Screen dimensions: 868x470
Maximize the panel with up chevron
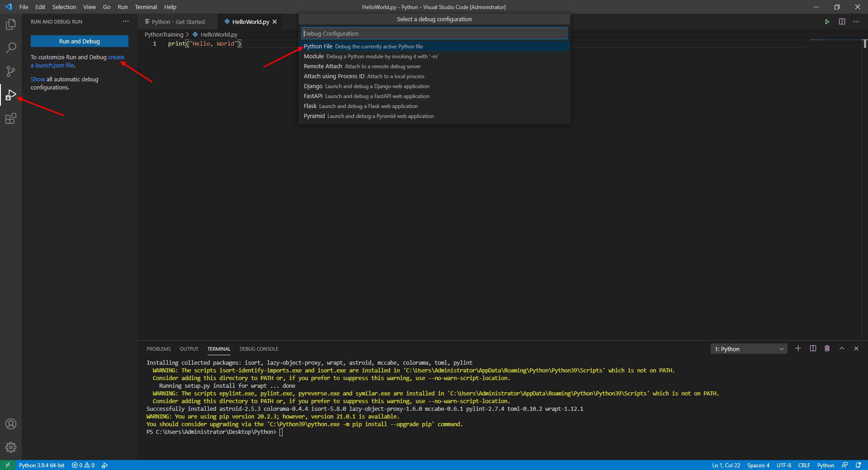(842, 348)
